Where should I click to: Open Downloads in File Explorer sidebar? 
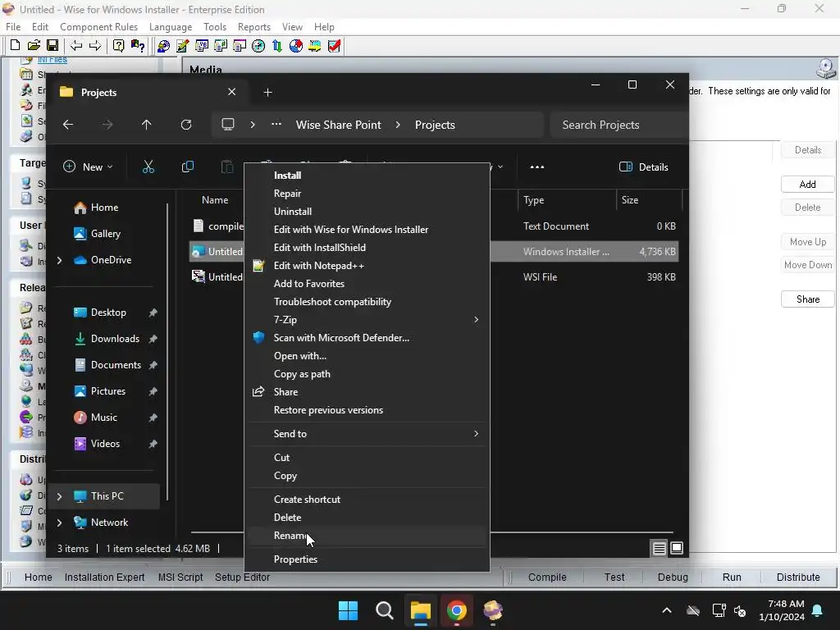point(115,339)
